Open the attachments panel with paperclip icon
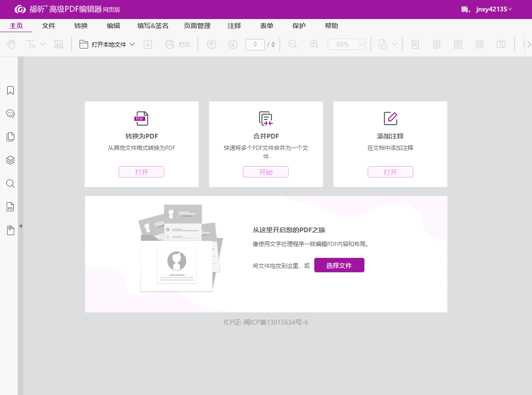532x395 pixels. (x=10, y=230)
